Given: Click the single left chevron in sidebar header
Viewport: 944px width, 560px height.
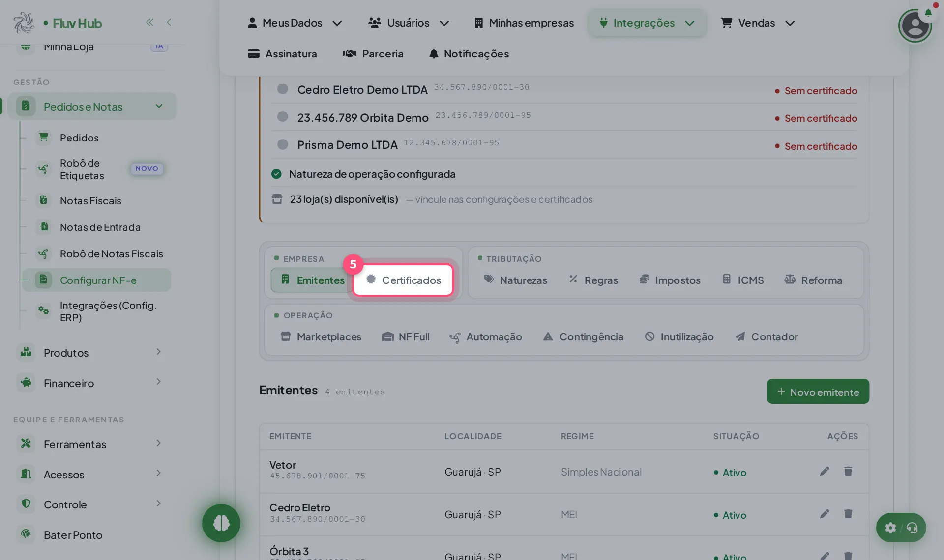Looking at the screenshot, I should tap(169, 22).
